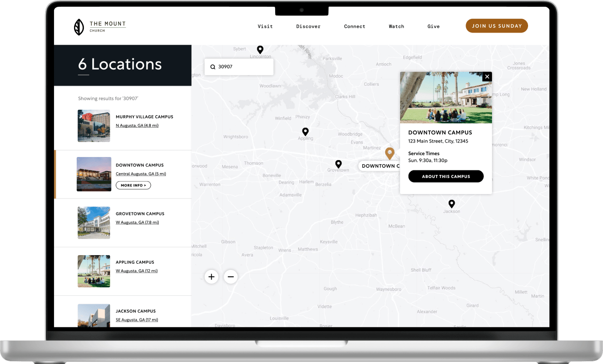Click the Join Us Sunday button
Image resolution: width=603 pixels, height=364 pixels.
click(497, 26)
